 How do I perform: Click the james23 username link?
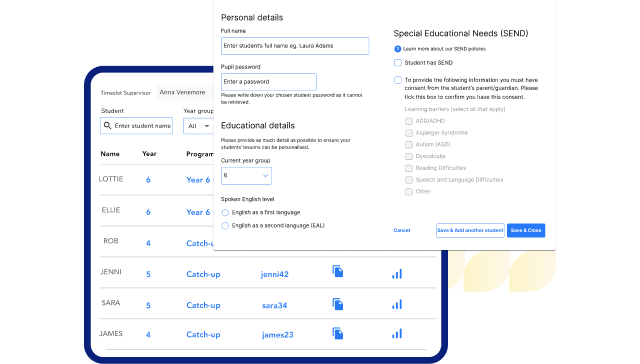pos(278,335)
